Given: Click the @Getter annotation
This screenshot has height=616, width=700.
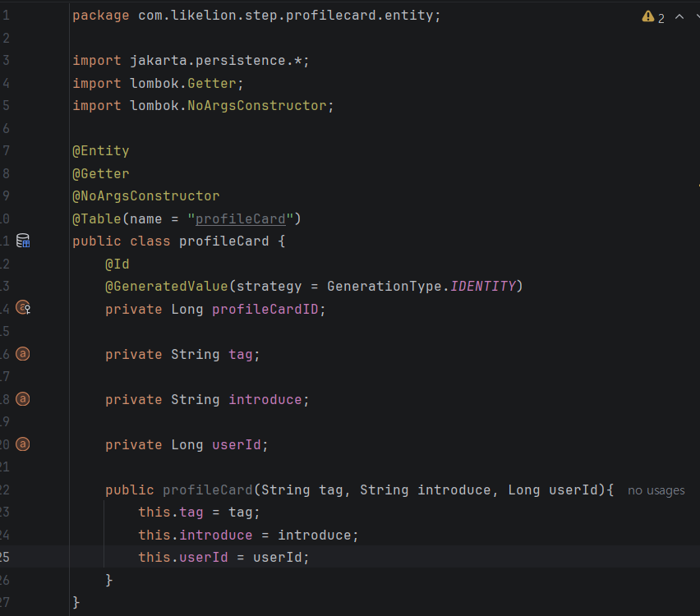Looking at the screenshot, I should click(101, 173).
